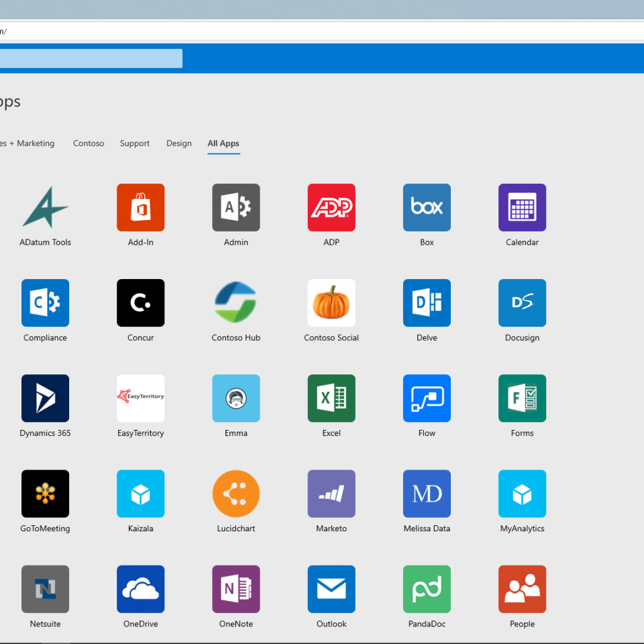The image size is (644, 644).
Task: Open the EasyTerritory app
Action: (140, 398)
